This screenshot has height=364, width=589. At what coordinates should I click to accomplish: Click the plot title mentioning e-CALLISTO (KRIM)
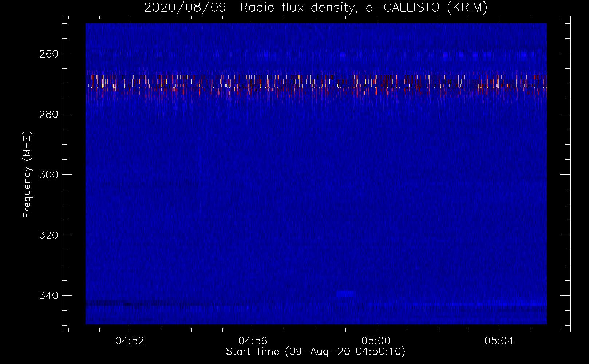point(316,7)
